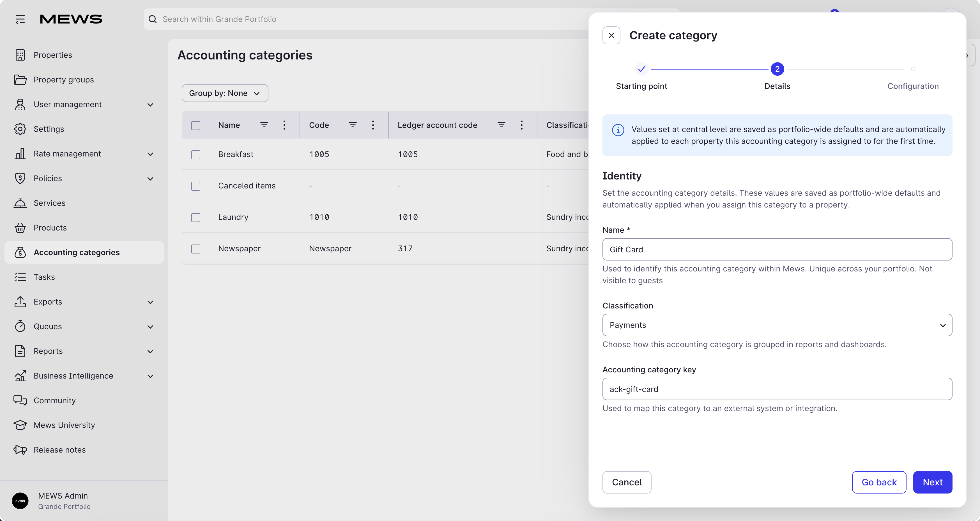This screenshot has height=521, width=980.
Task: Click the Go back button
Action: pyautogui.click(x=879, y=482)
